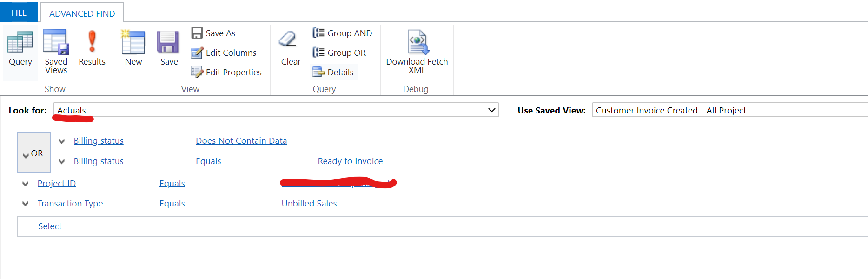Create a New view
Screen dimensions: 868x279
(x=133, y=48)
